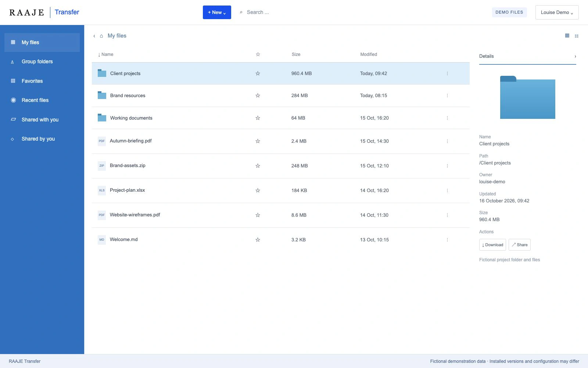Image resolution: width=588 pixels, height=368 pixels.
Task: Toggle favorite star for Autumn-briefing.pdf
Action: [258, 141]
